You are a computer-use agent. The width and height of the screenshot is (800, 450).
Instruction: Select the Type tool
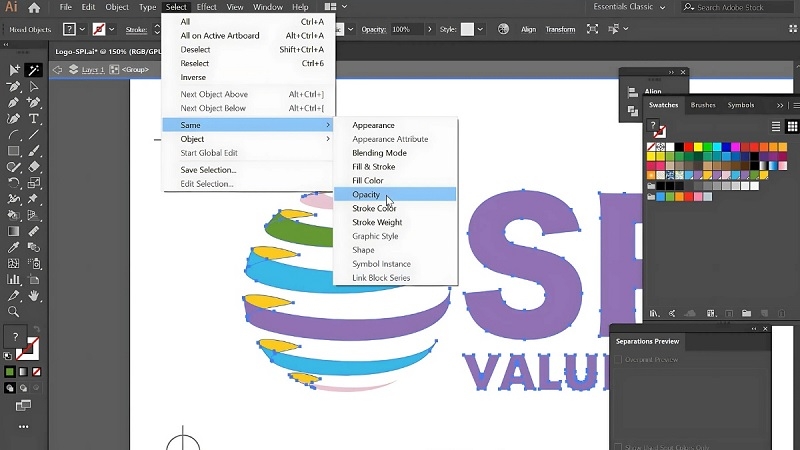click(34, 119)
